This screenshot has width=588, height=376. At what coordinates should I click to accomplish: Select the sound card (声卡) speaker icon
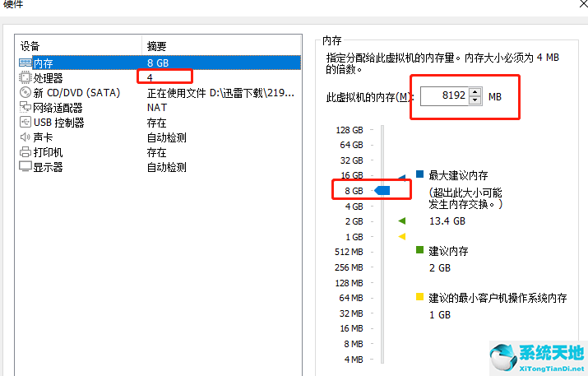(x=25, y=137)
